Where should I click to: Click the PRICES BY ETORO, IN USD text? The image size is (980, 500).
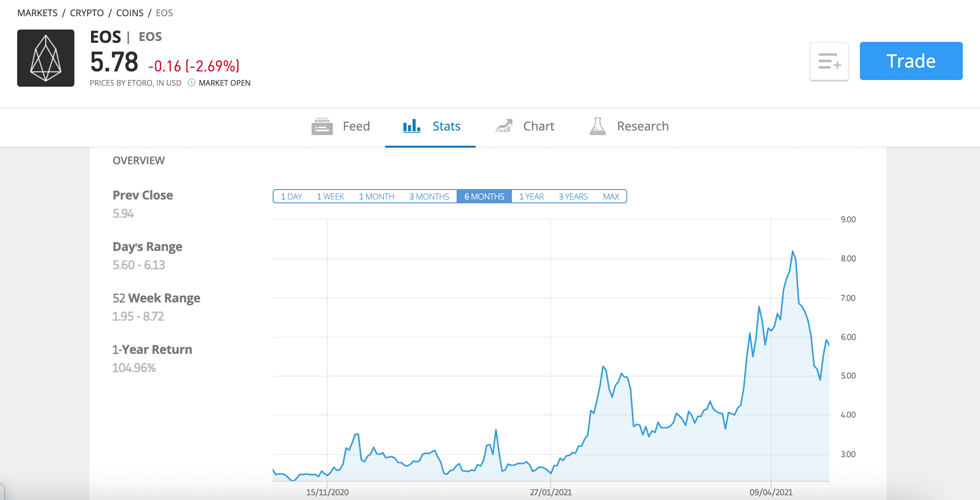pos(135,83)
